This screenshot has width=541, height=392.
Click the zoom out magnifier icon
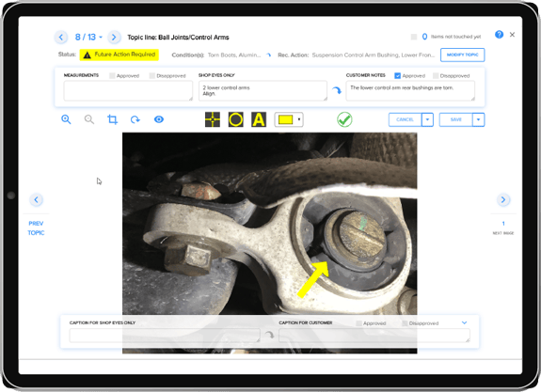coord(89,119)
